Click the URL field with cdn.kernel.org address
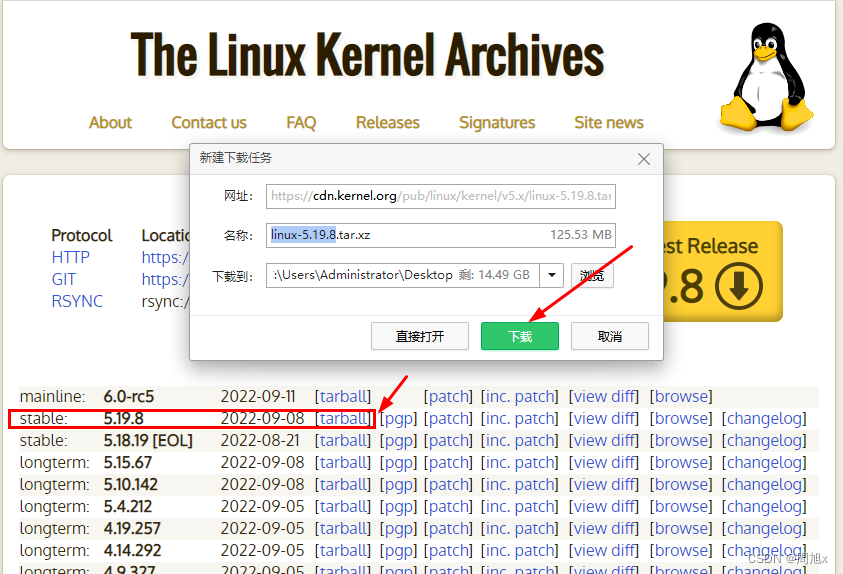The width and height of the screenshot is (843, 574). tap(441, 196)
